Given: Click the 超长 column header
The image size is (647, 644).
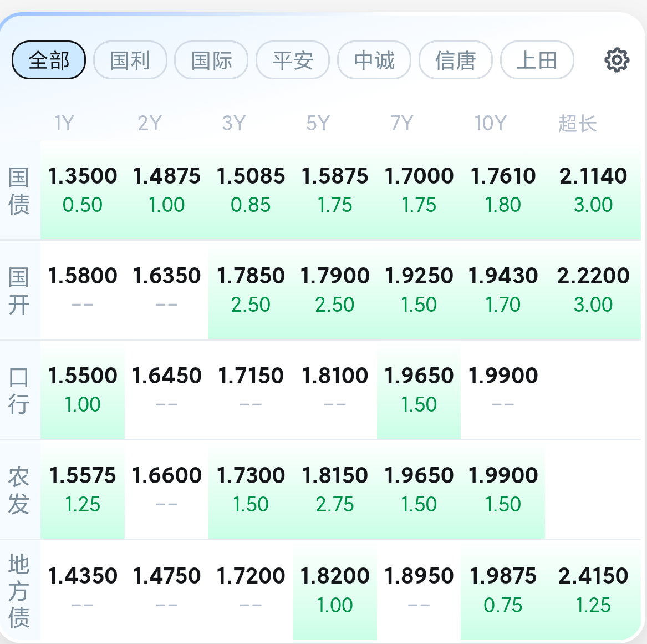Looking at the screenshot, I should click(577, 123).
